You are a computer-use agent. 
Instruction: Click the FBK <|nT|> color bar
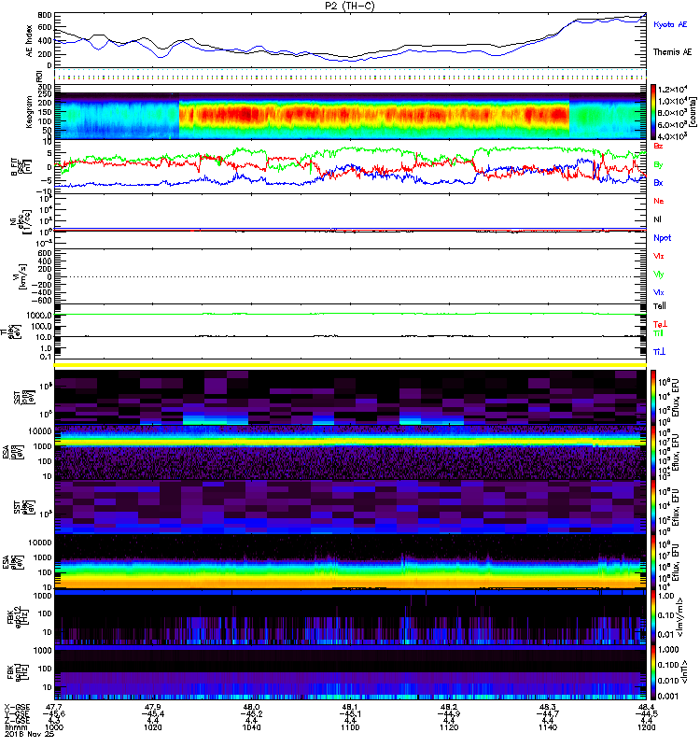coord(653,672)
